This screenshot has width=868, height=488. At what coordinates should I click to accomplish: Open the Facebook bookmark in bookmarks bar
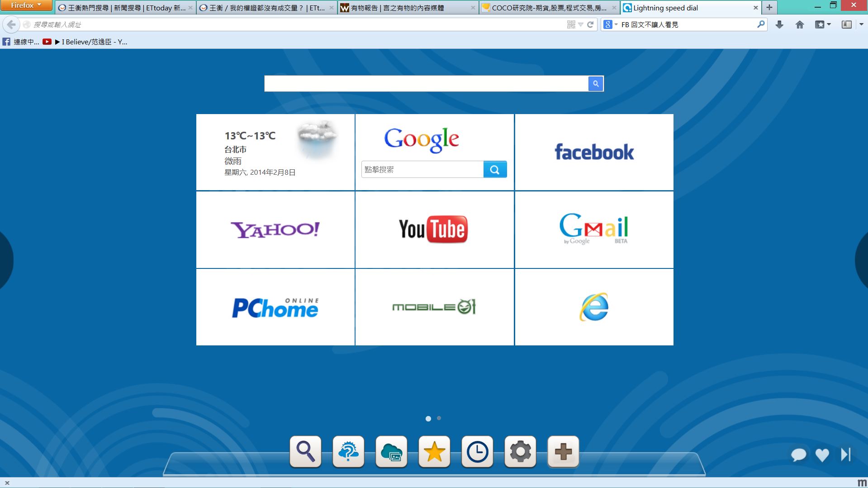point(21,42)
